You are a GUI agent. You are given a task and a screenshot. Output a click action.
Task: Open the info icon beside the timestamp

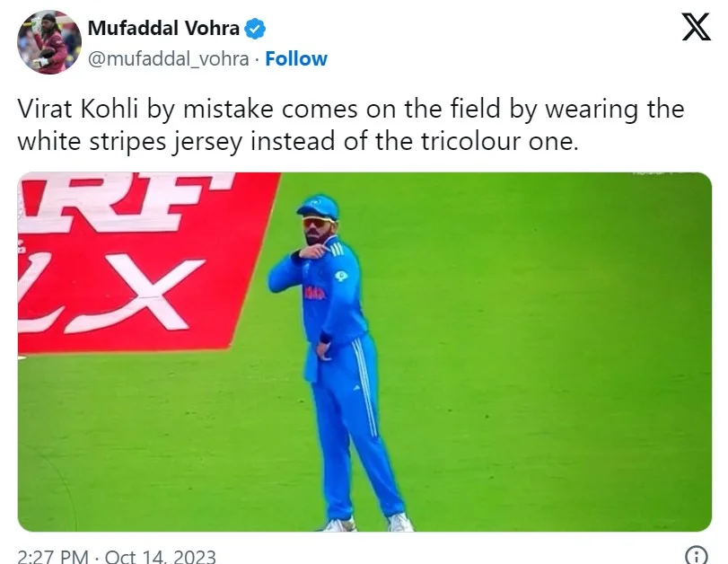click(x=695, y=555)
